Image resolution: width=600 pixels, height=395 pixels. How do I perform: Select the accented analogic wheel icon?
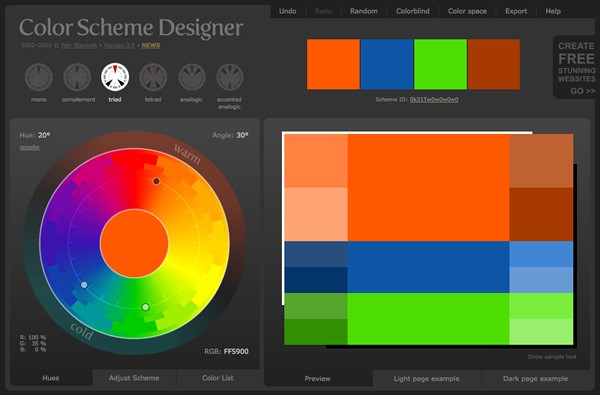(230, 77)
